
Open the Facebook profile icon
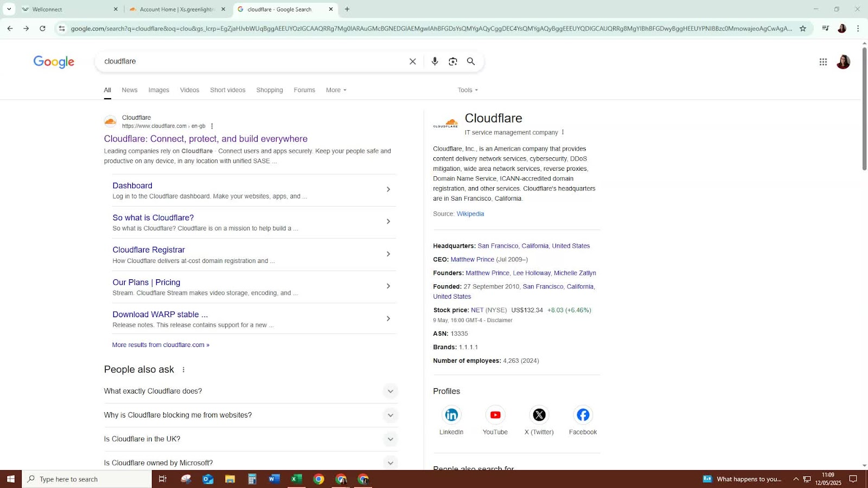point(583,415)
